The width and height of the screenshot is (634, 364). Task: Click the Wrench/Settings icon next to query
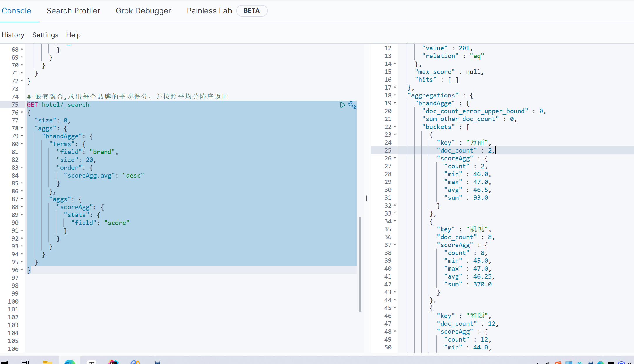pyautogui.click(x=352, y=105)
